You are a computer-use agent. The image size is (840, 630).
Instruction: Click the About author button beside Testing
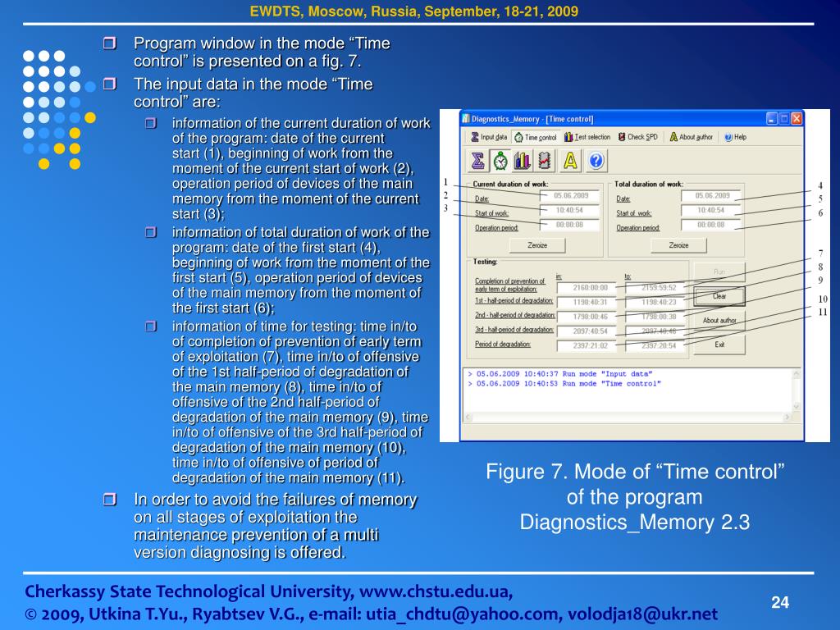click(719, 321)
